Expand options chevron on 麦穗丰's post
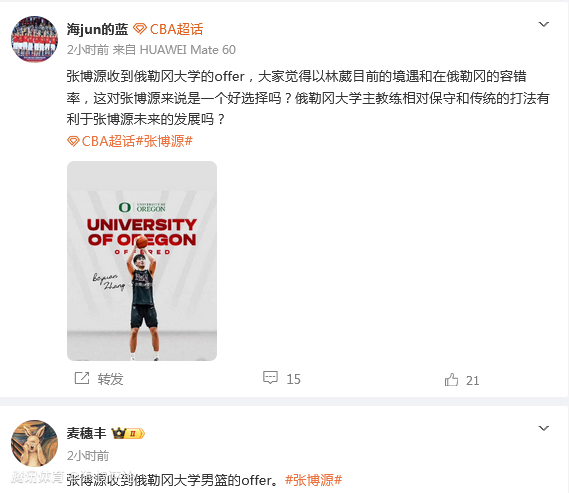569x493 pixels. pyautogui.click(x=543, y=428)
